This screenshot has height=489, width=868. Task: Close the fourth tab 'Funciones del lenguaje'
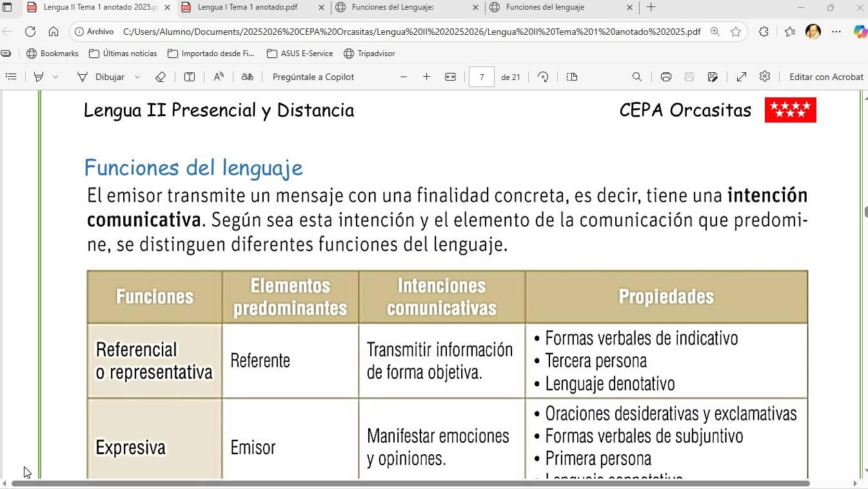pyautogui.click(x=630, y=7)
